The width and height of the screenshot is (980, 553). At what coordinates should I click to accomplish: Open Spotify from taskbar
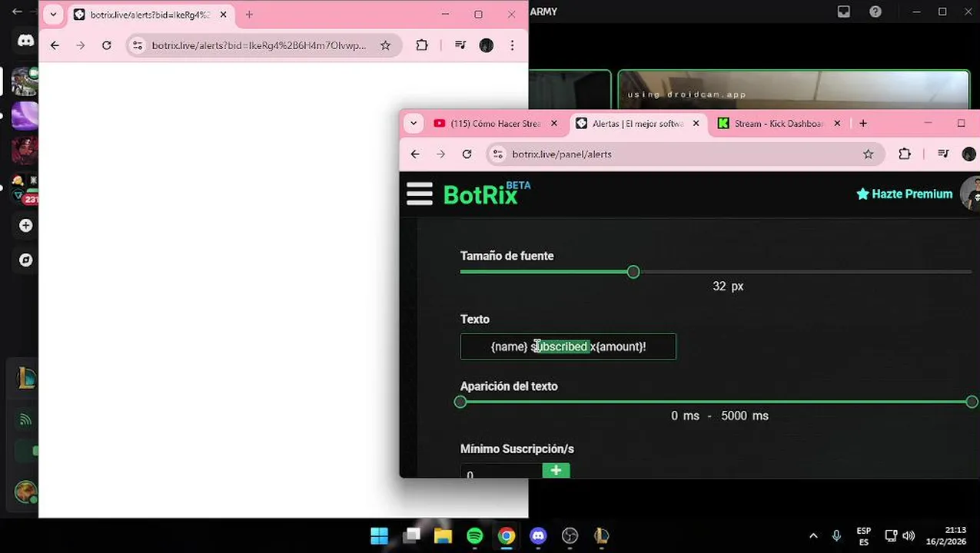coord(474,535)
